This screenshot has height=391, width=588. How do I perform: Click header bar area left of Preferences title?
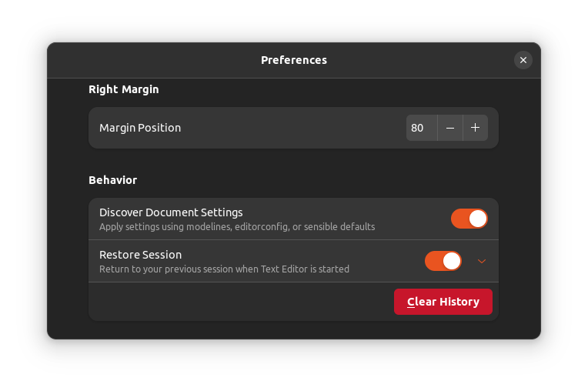154,60
